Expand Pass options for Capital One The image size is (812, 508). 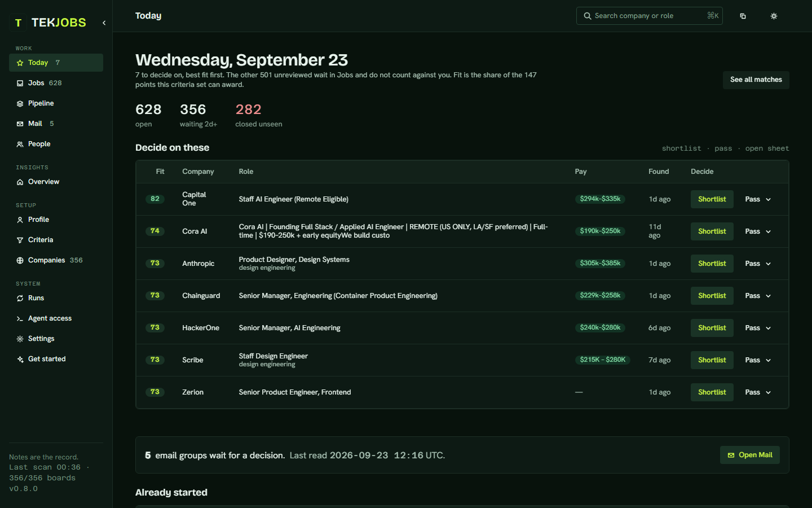pos(768,199)
